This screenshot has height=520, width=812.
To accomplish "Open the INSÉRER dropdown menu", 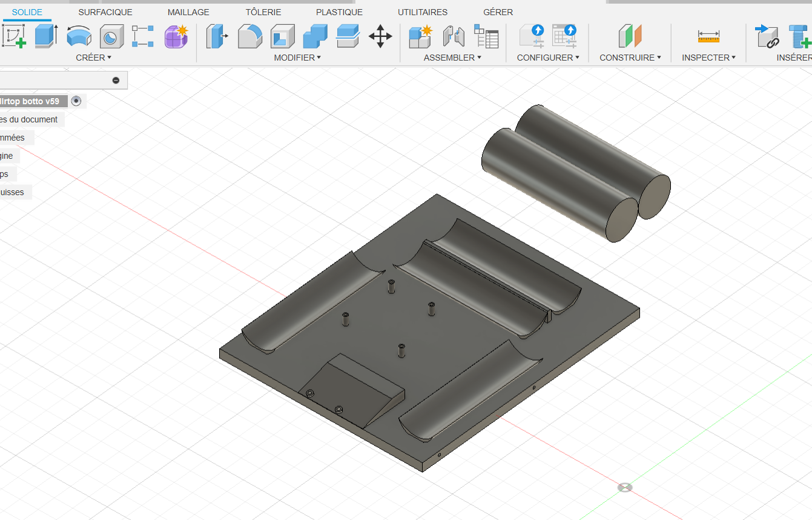I will coord(794,58).
